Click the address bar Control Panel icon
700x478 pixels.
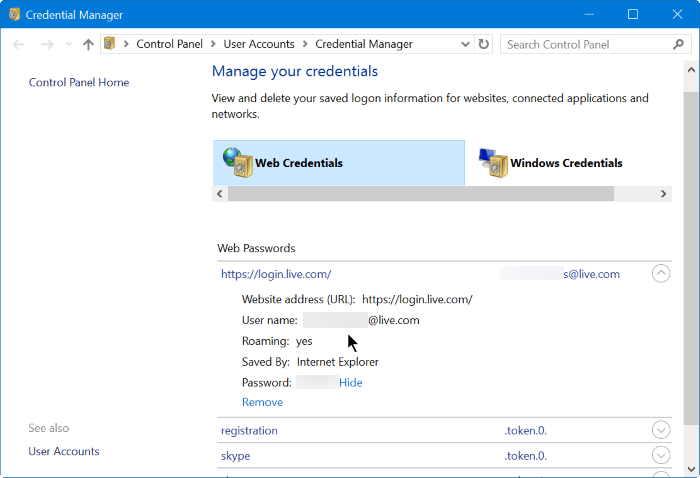(x=110, y=44)
